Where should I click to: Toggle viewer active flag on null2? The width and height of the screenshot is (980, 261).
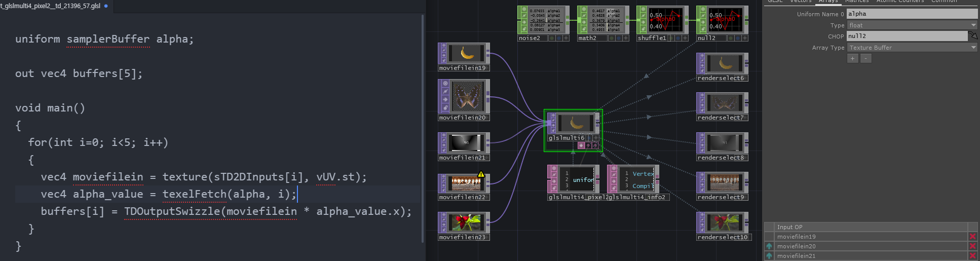pos(703,9)
